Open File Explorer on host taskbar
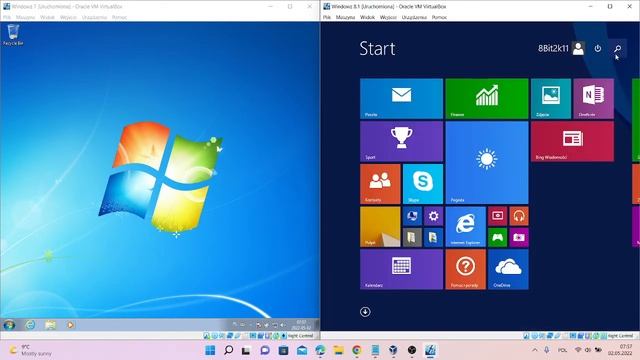640x360 pixels. [338, 350]
